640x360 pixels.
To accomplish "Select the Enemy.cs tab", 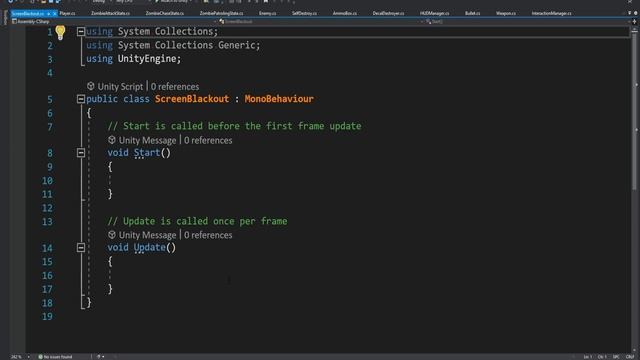I will [267, 13].
